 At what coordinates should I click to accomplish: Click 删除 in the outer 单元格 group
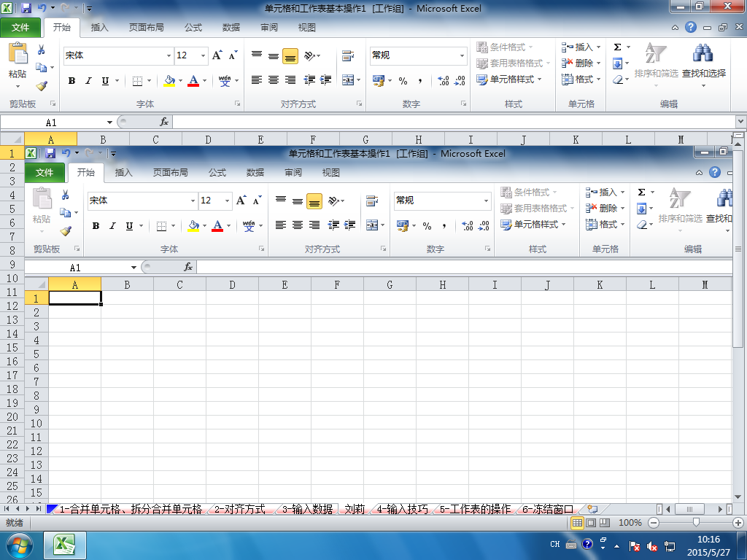(581, 63)
